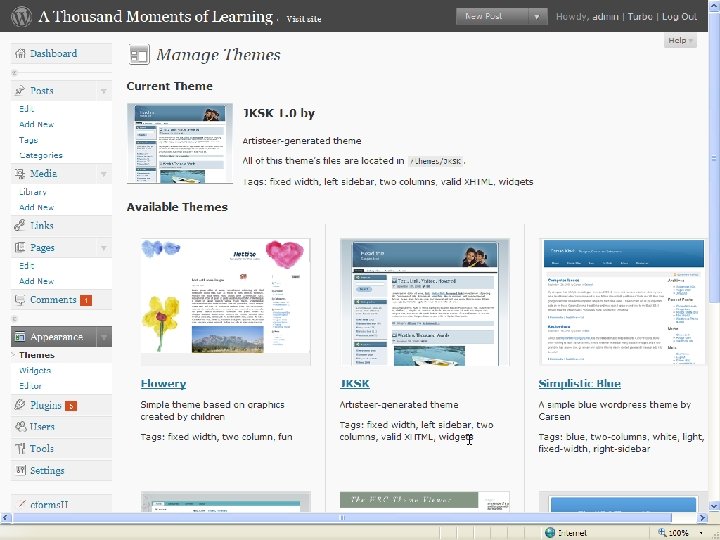This screenshot has height=540, width=720.
Task: Click the zoom magnifier icon in status bar
Action: point(662,532)
